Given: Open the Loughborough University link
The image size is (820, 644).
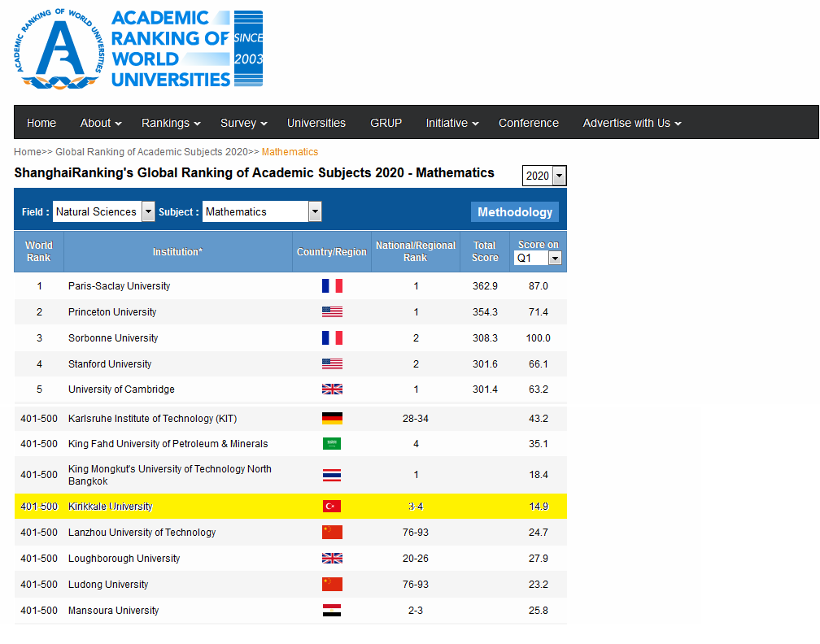Looking at the screenshot, I should pos(124,559).
